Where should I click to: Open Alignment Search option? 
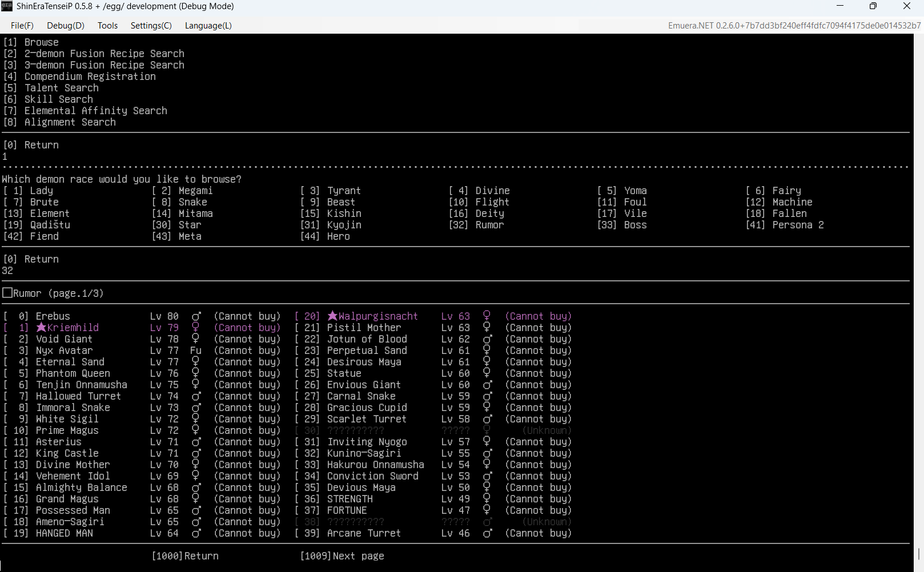pyautogui.click(x=59, y=122)
